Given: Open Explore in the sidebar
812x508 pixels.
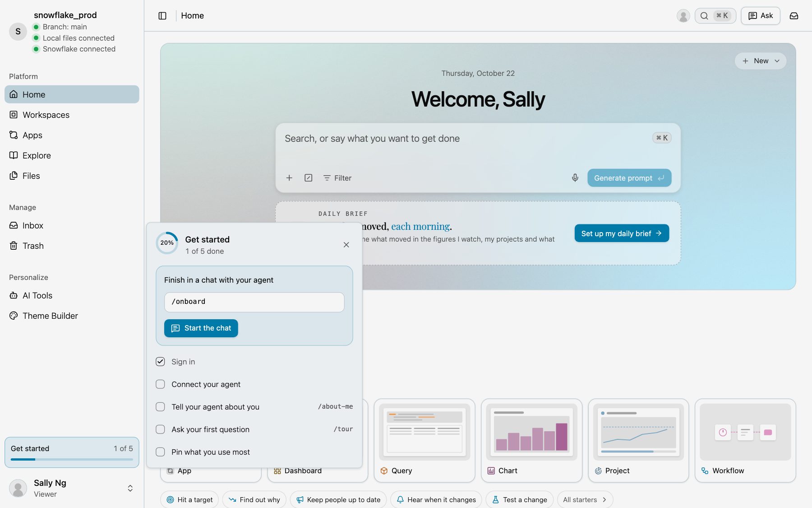Looking at the screenshot, I should [72, 155].
